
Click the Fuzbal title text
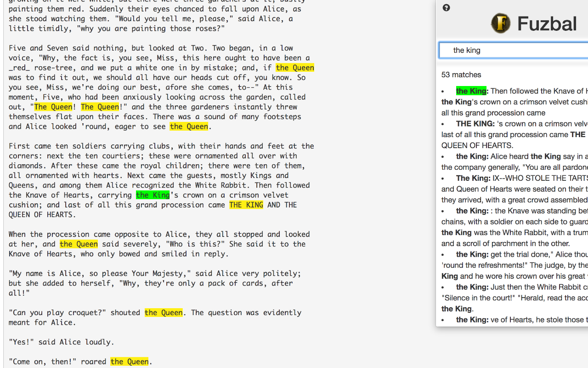(547, 23)
